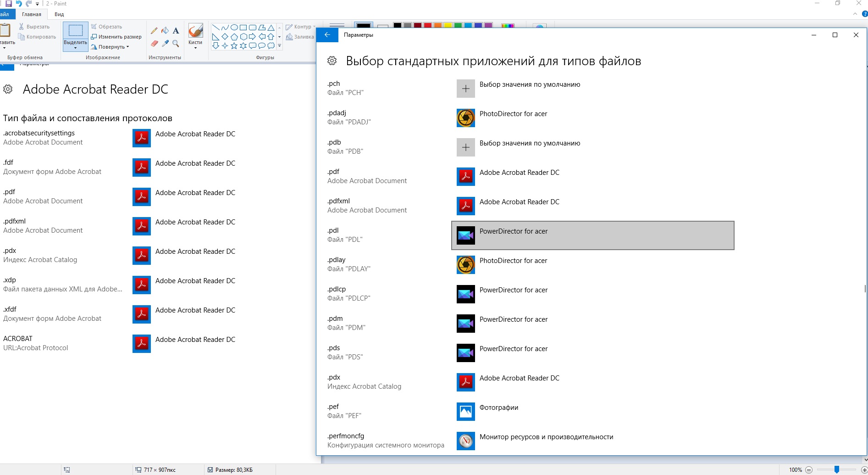Choose the Pentagon shape
The image size is (868, 475).
[x=234, y=37]
